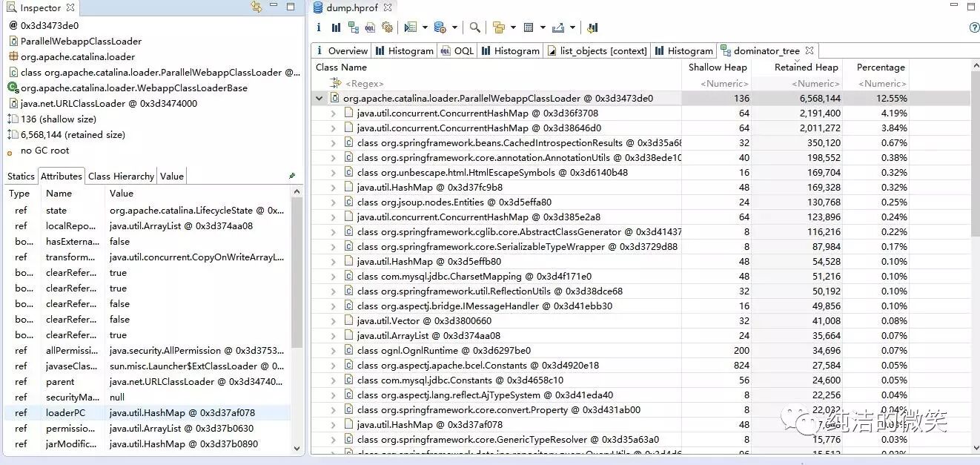The image size is (980, 465).
Task: Select the '6,568,144 (retained size)' line in Inspector
Action: coord(73,134)
